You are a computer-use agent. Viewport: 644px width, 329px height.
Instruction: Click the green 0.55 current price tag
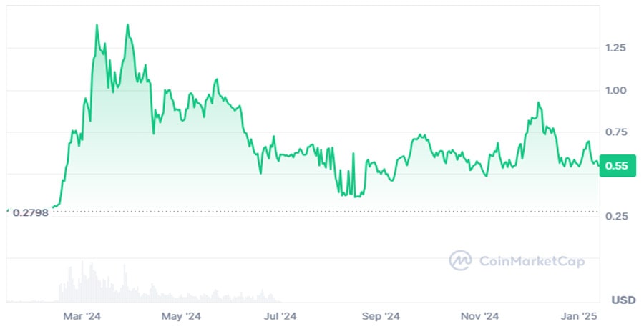point(617,166)
